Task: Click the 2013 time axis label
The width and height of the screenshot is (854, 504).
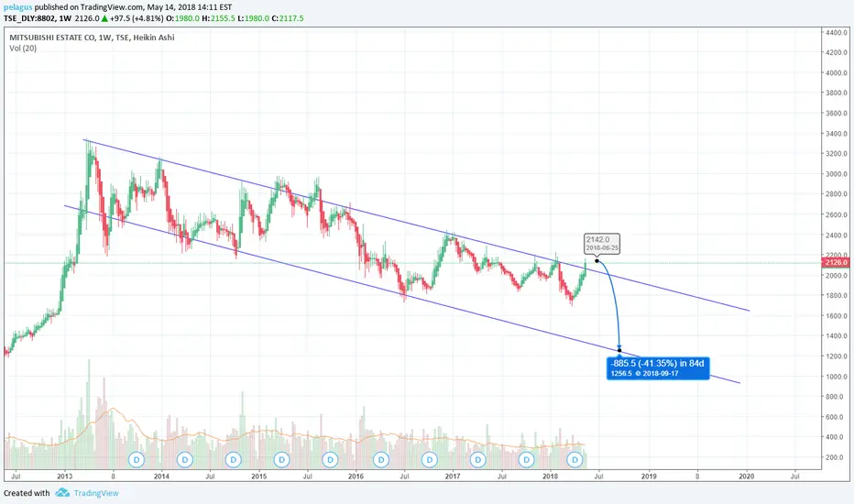Action: [65, 477]
